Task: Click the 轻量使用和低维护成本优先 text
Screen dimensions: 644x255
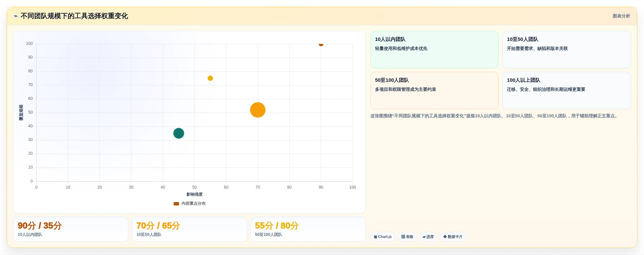Action: pyautogui.click(x=401, y=49)
